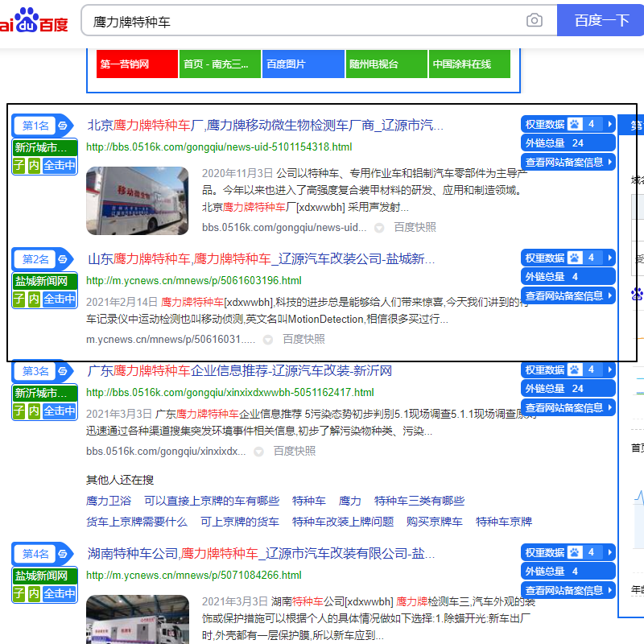This screenshot has width=644, height=644.
Task: Expand arrow on fourth result's 查看网站备案信息
Action: point(610,591)
